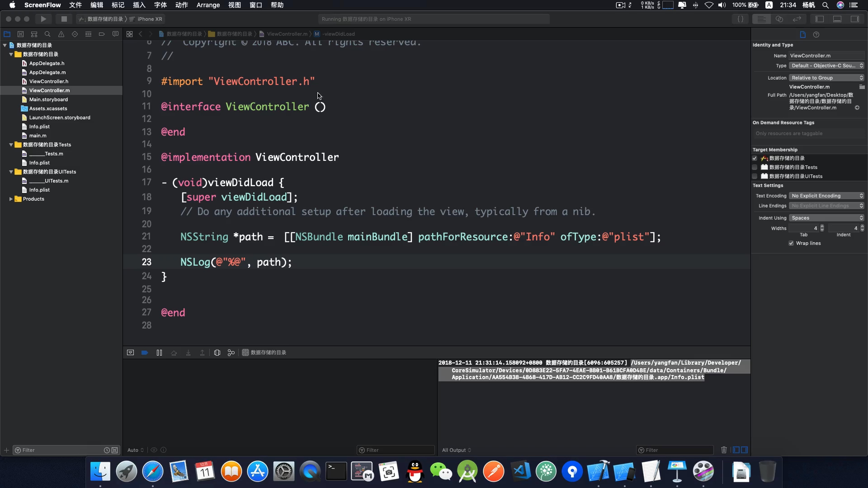Screen dimensions: 868x488
Task: Increment the Tab width stepper
Action: 822,226
